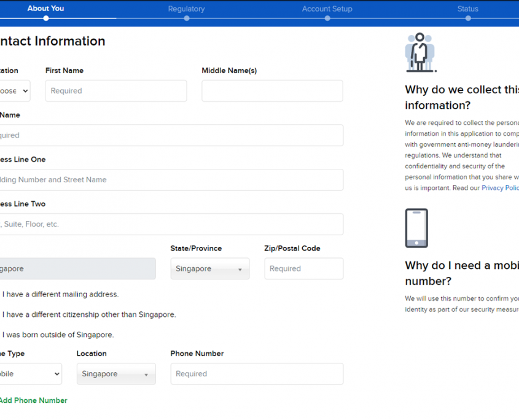Image resolution: width=519 pixels, height=420 pixels.
Task: Click the Status progress step dot
Action: 468,18
